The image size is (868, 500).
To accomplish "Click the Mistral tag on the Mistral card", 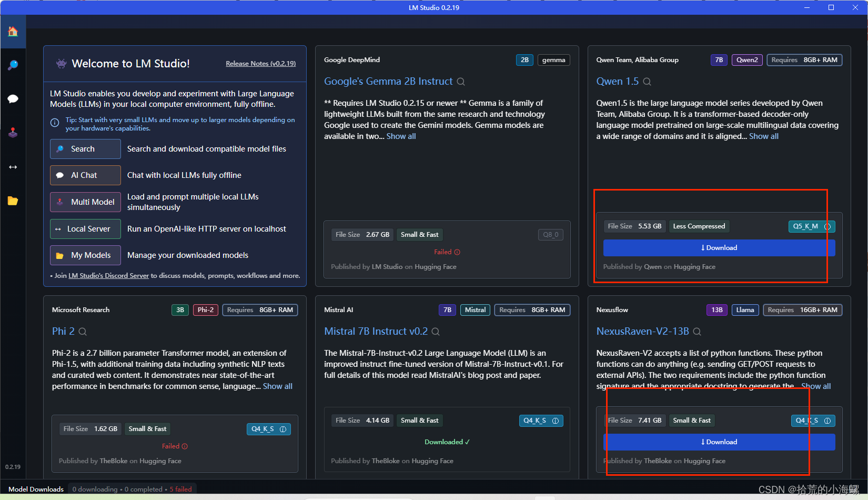I will [475, 310].
